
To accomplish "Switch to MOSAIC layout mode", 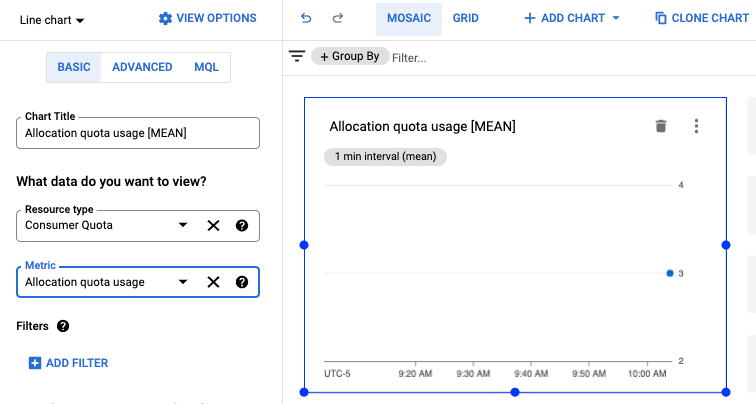I will tap(408, 18).
